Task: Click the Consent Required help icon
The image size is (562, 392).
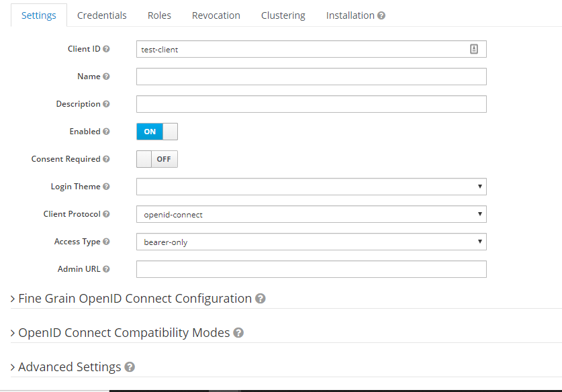Action: tap(106, 159)
